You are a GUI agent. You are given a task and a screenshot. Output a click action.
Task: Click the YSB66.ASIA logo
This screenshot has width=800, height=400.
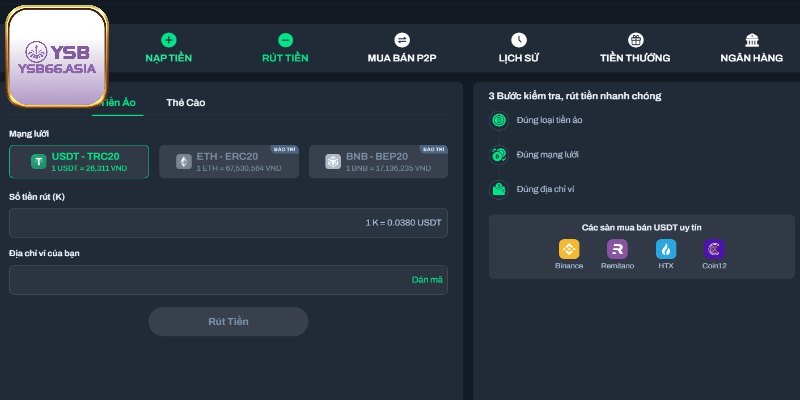click(57, 57)
